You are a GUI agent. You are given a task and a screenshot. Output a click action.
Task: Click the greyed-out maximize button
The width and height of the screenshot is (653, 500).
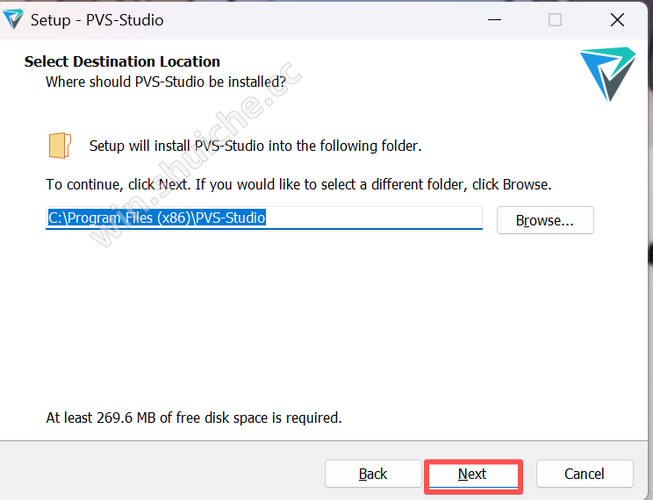click(x=555, y=20)
